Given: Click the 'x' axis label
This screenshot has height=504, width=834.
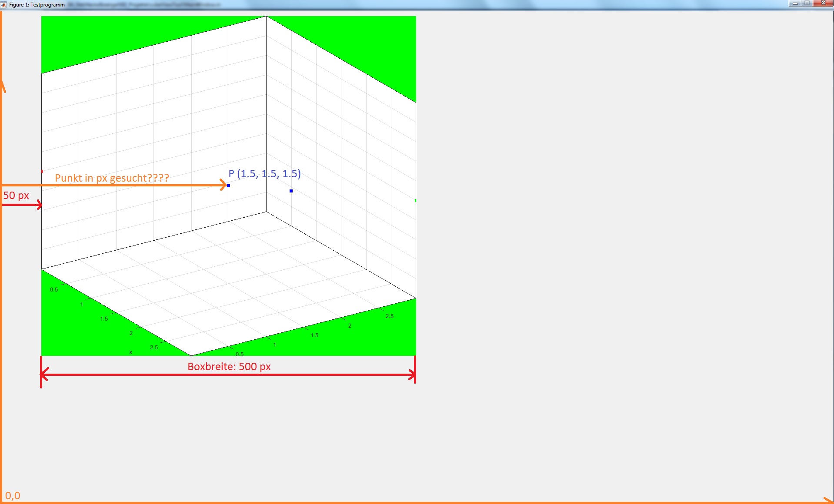Looking at the screenshot, I should click(131, 352).
